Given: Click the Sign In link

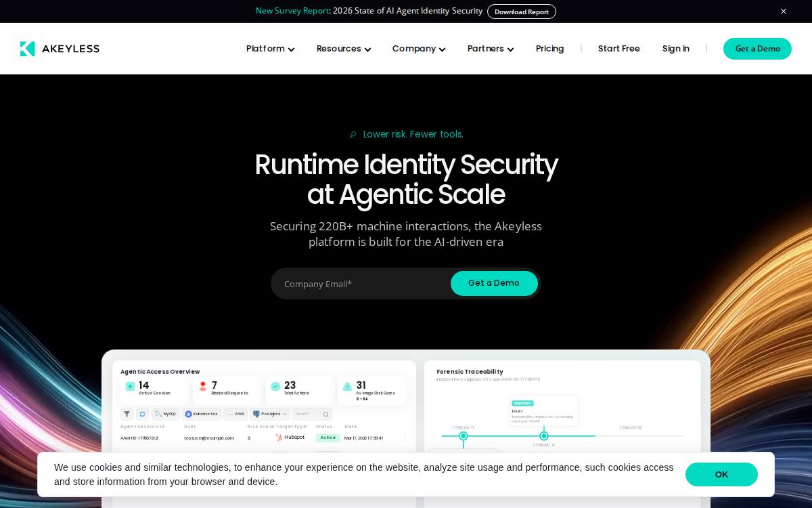Looking at the screenshot, I should click(x=675, y=49).
